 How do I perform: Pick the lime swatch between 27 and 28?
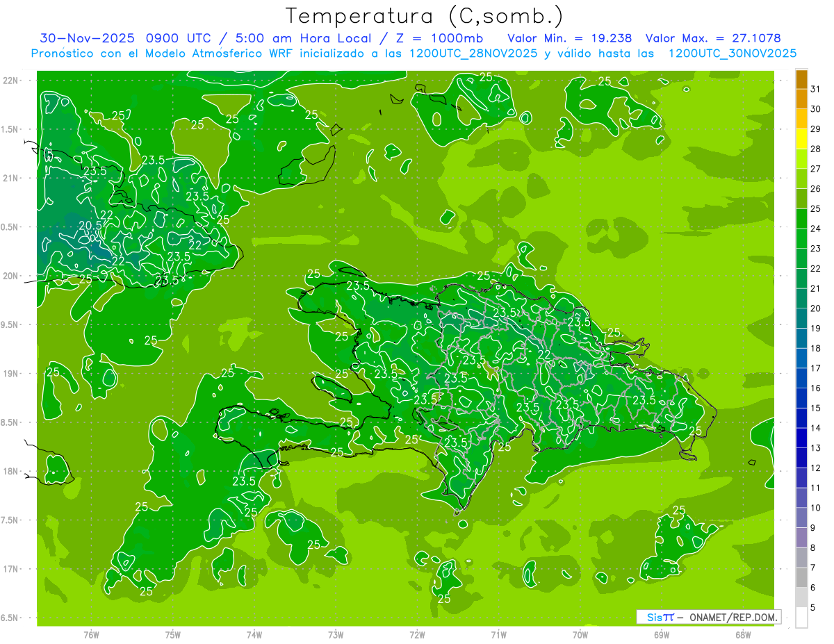801,158
